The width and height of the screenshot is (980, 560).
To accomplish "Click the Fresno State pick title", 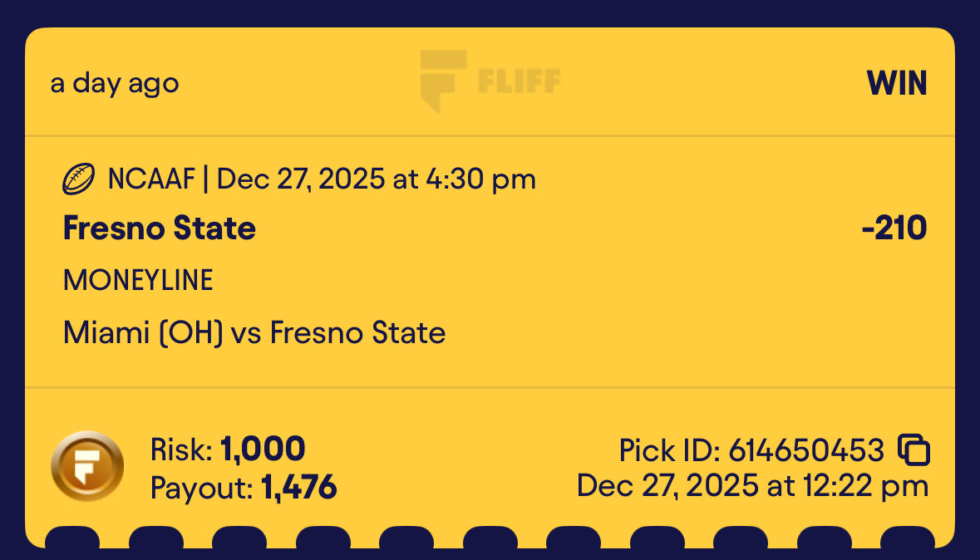I will click(x=160, y=228).
